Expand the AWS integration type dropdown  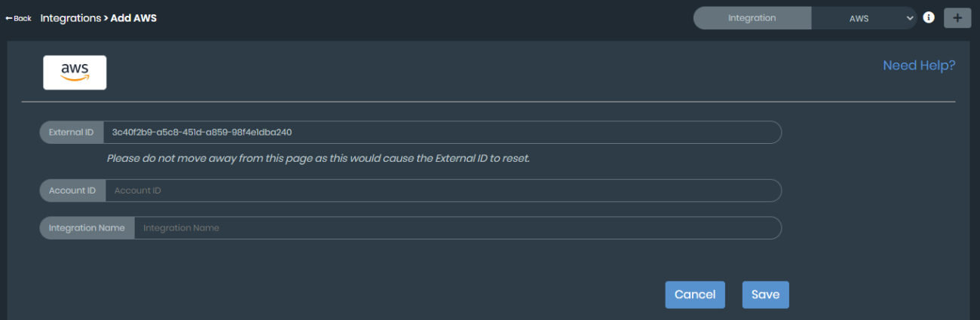(x=863, y=18)
